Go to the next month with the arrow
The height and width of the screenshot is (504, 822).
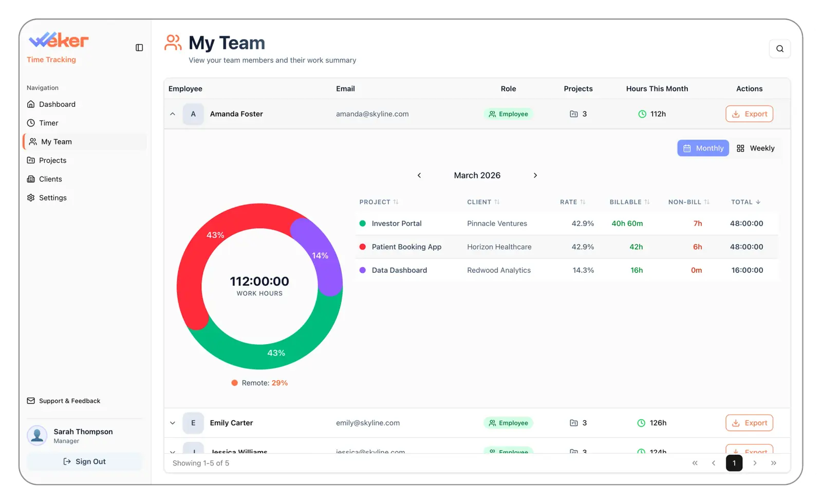tap(535, 175)
